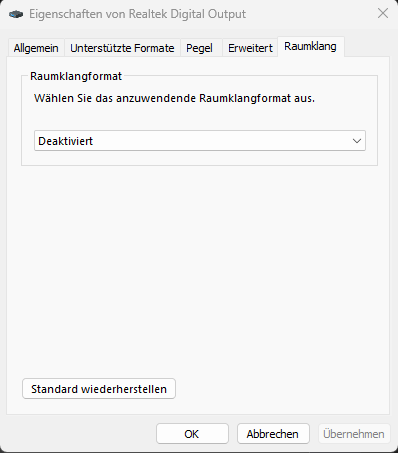This screenshot has height=453, width=398.
Task: Click the Abbrechen button
Action: [273, 434]
